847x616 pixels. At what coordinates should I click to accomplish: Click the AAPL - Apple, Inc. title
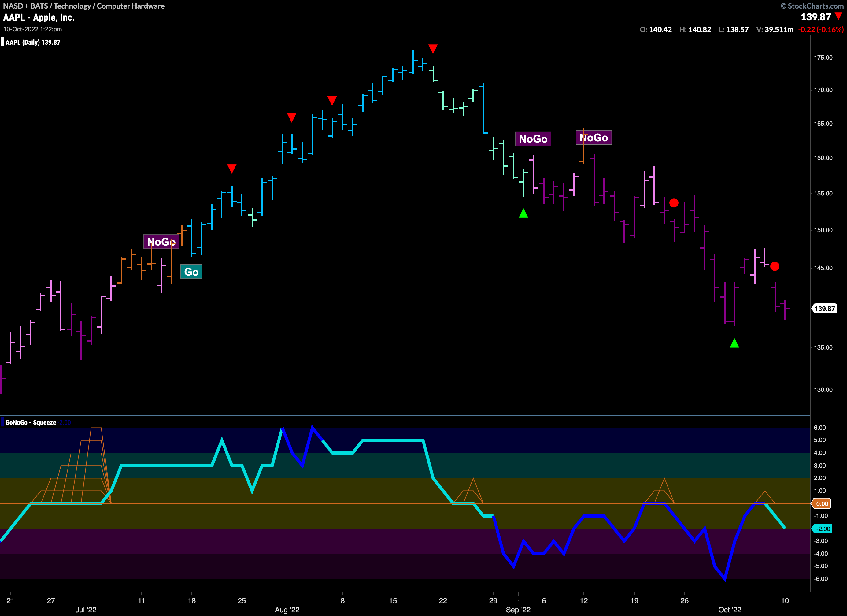39,17
